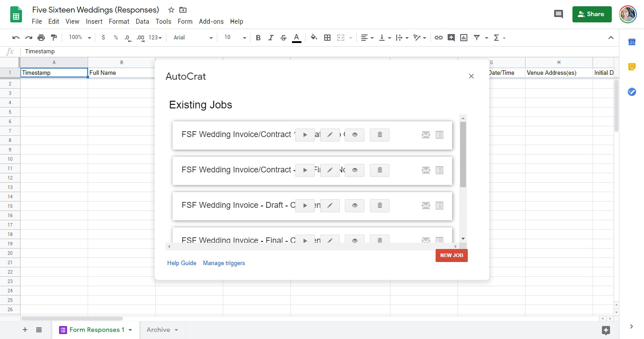Screen dimensions: 644x339
Task: Open the Calendar side panel icon
Action: click(x=632, y=42)
